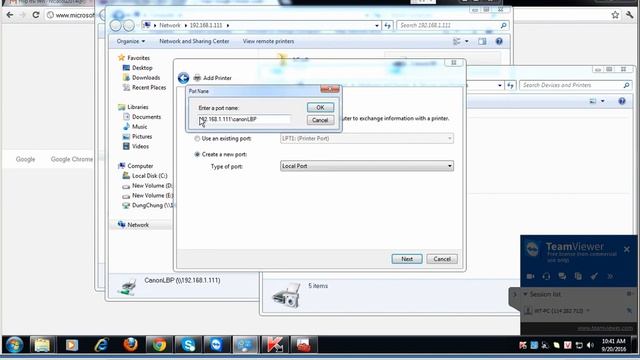Screen dimensions: 640x360
Task: Click the help icon in the Network explorer toolbar
Action: (499, 41)
